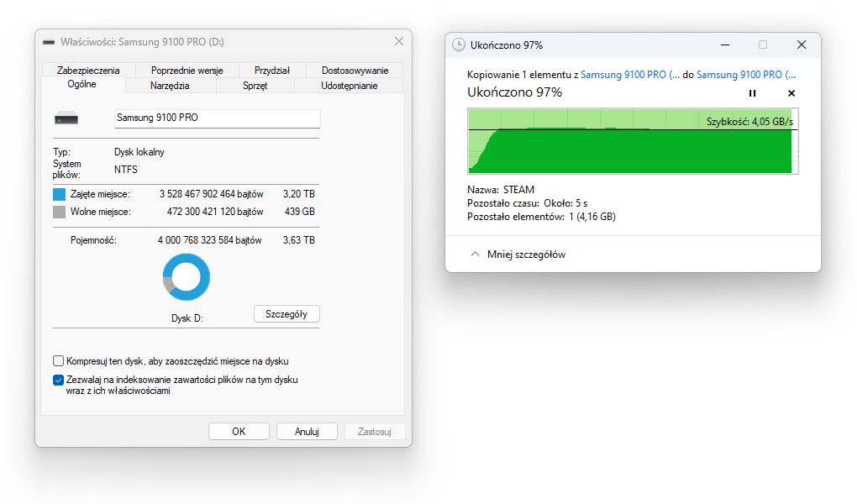Switch to the Zabezpieczenia tab
The width and height of the screenshot is (857, 504).
88,71
